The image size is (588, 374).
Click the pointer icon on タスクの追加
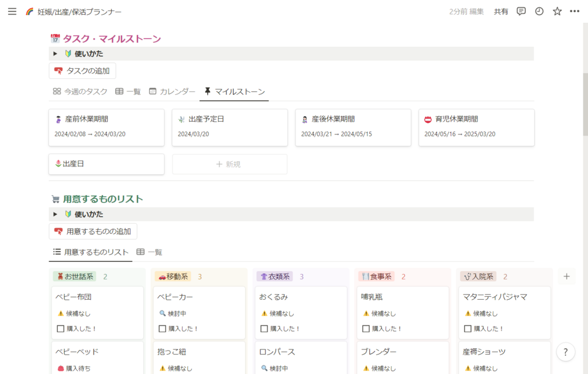pos(59,71)
